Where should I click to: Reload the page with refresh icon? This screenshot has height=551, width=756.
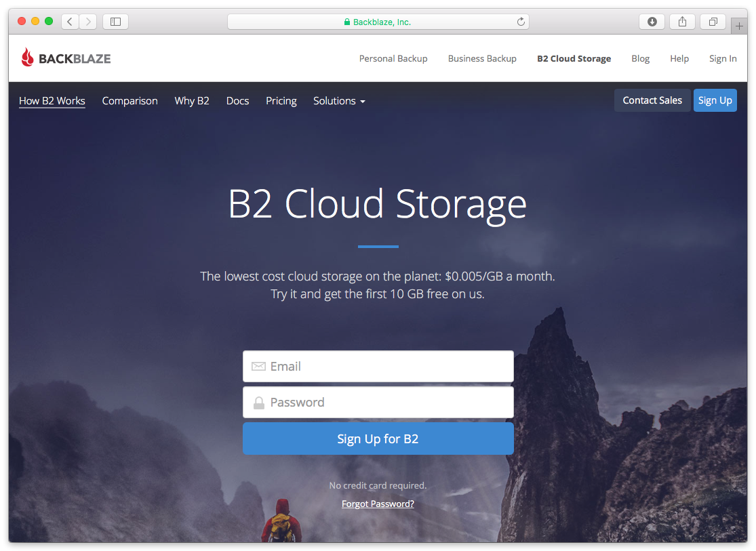[x=521, y=22]
